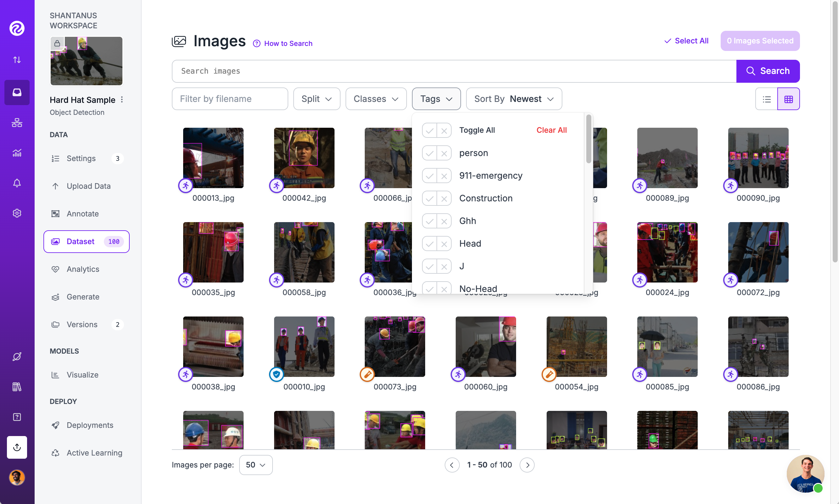
Task: Exclude the Construction tag with X toggle
Action: (444, 199)
